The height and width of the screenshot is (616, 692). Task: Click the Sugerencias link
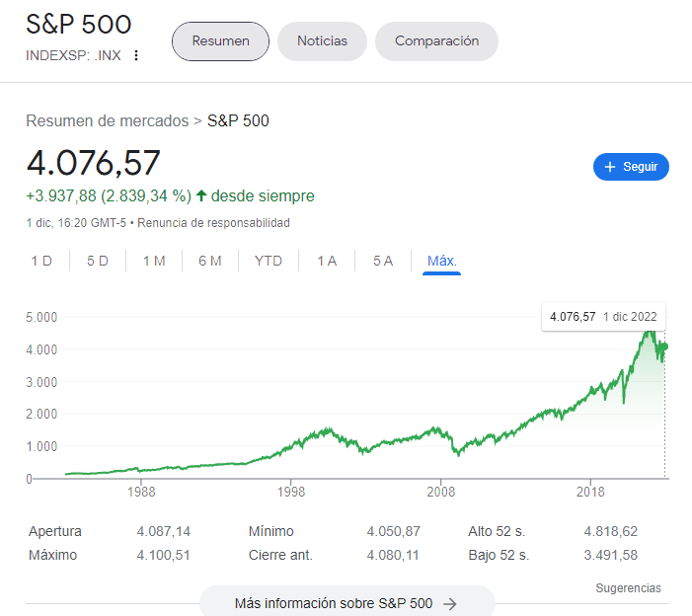pos(628,588)
